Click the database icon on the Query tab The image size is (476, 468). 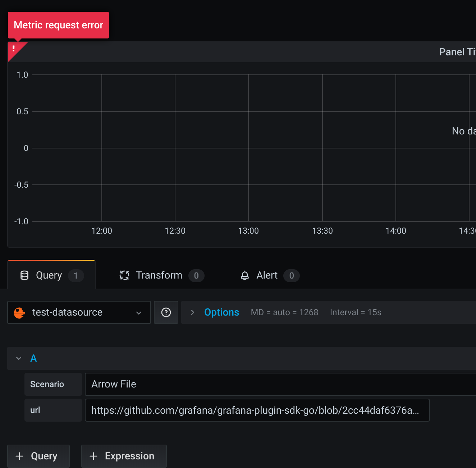point(24,275)
